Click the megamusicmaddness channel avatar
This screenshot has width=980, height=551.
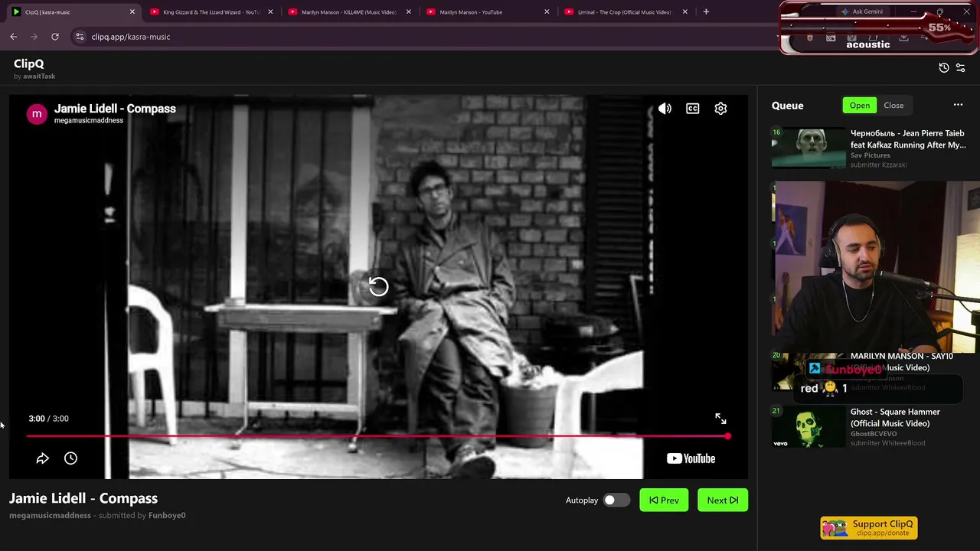tap(37, 114)
